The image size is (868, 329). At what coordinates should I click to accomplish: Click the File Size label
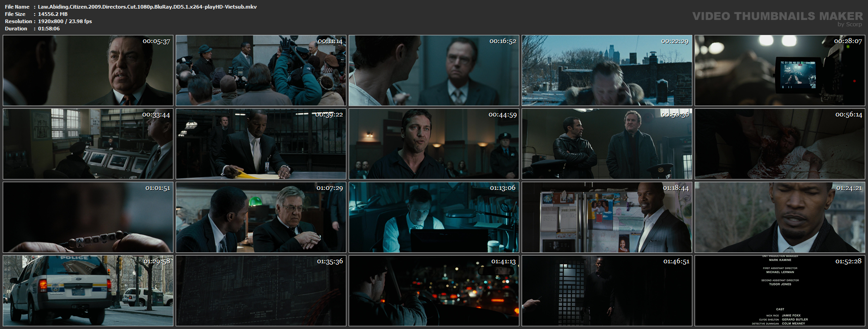(x=15, y=14)
